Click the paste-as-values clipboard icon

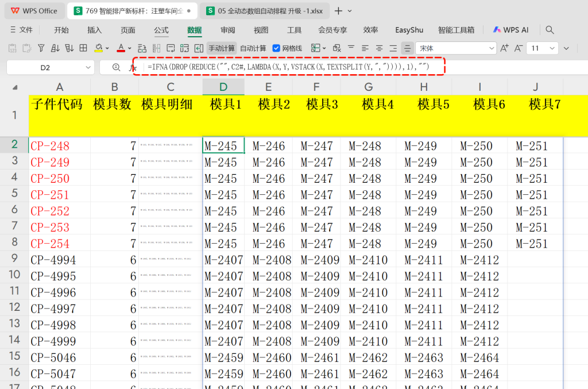(x=13, y=48)
